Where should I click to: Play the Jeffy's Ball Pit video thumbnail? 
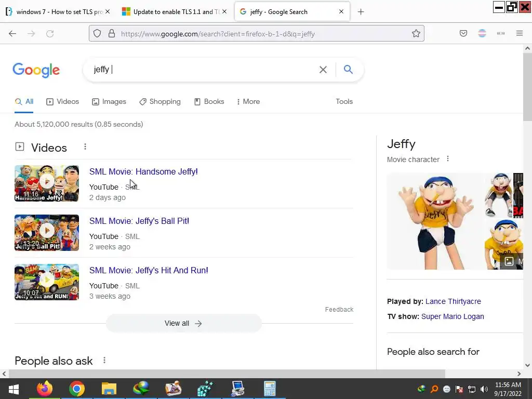(47, 233)
